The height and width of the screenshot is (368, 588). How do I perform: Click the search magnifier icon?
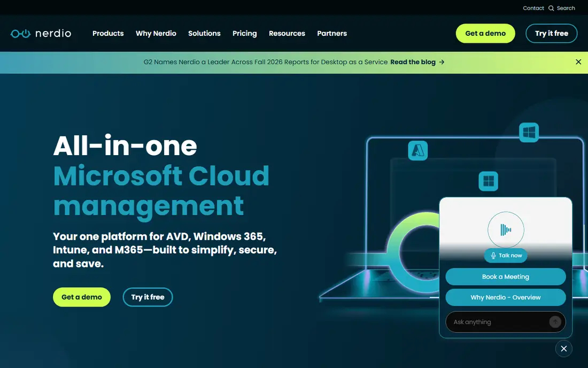(x=551, y=8)
